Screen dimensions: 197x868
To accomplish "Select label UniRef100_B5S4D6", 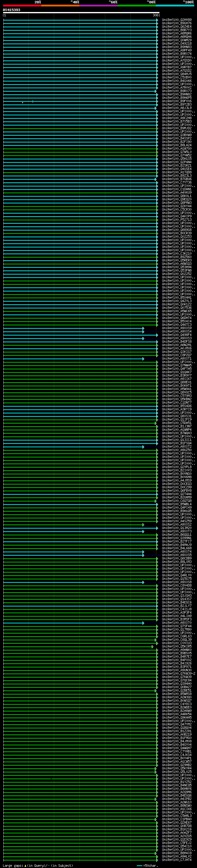I will [177, 406].
